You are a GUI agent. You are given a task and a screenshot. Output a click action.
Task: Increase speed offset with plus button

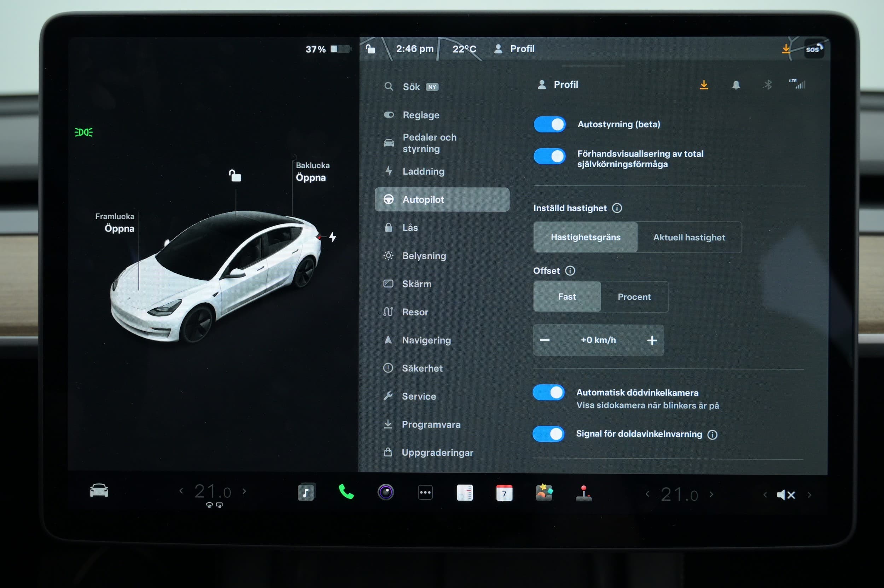[652, 340]
